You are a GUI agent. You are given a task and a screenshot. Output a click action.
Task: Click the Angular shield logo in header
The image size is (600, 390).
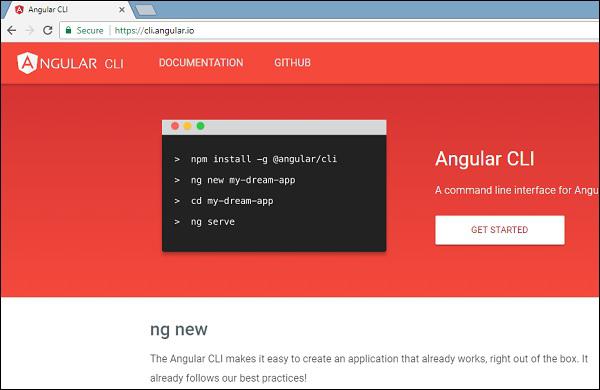point(27,63)
